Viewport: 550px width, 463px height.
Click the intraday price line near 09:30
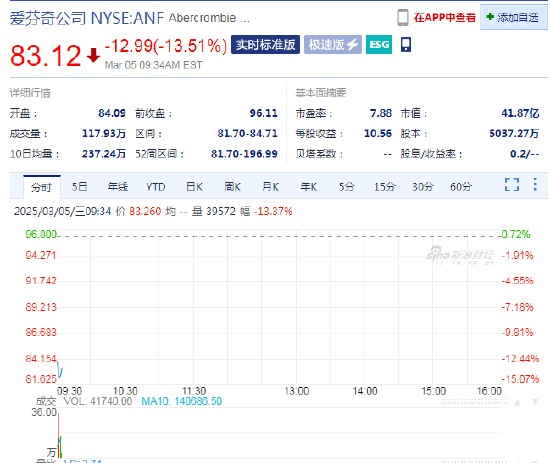tap(60, 370)
